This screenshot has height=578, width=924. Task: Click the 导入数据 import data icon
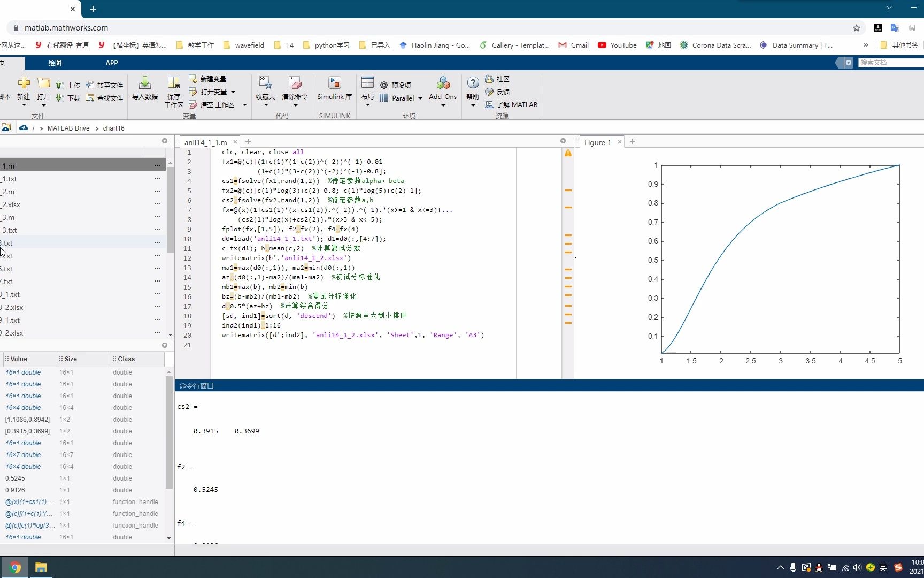144,82
